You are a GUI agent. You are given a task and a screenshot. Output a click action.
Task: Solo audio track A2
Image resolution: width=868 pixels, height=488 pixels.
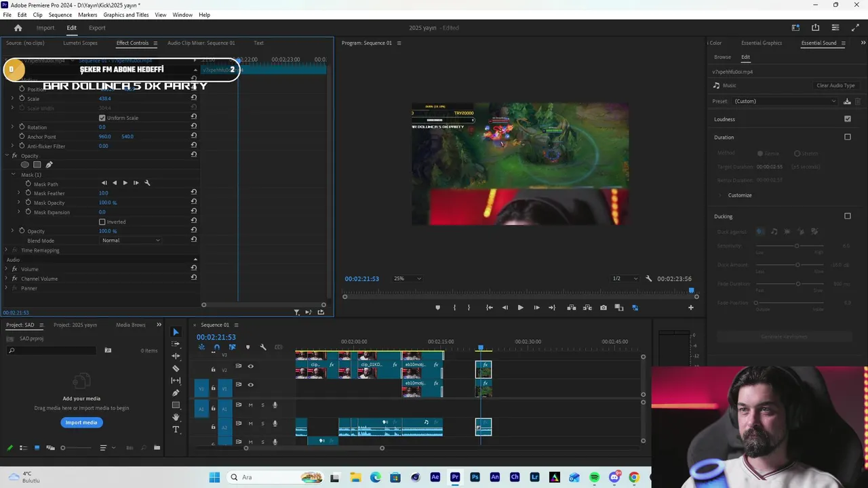click(x=262, y=424)
